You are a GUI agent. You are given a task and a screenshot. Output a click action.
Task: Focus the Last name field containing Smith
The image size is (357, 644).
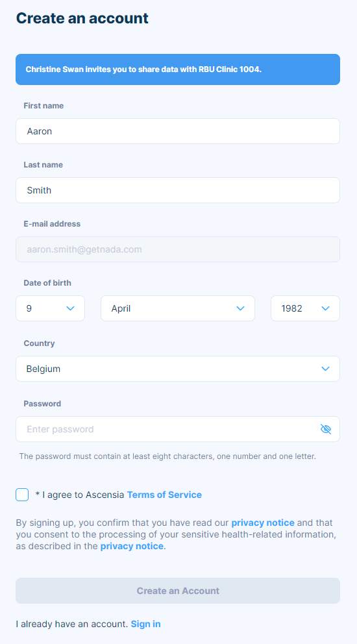click(178, 190)
